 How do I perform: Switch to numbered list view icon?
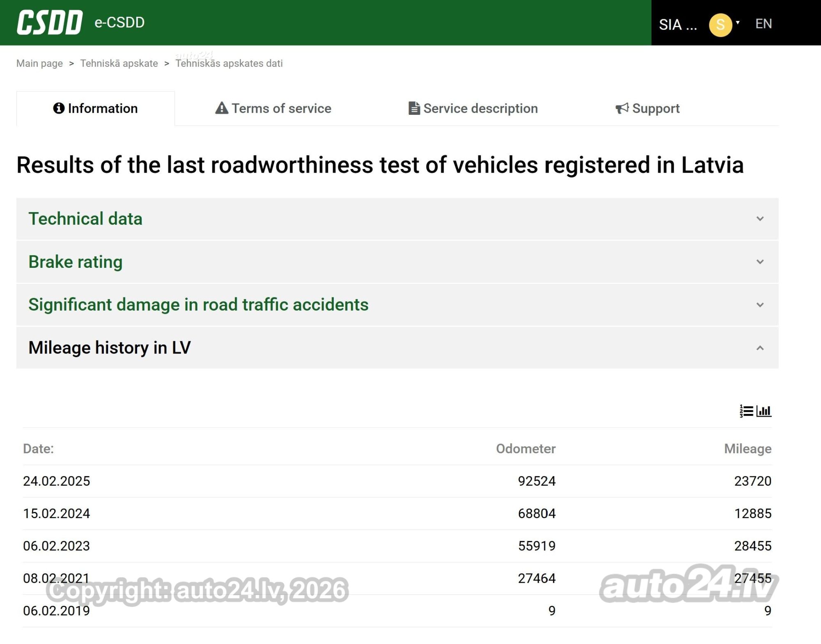746,411
